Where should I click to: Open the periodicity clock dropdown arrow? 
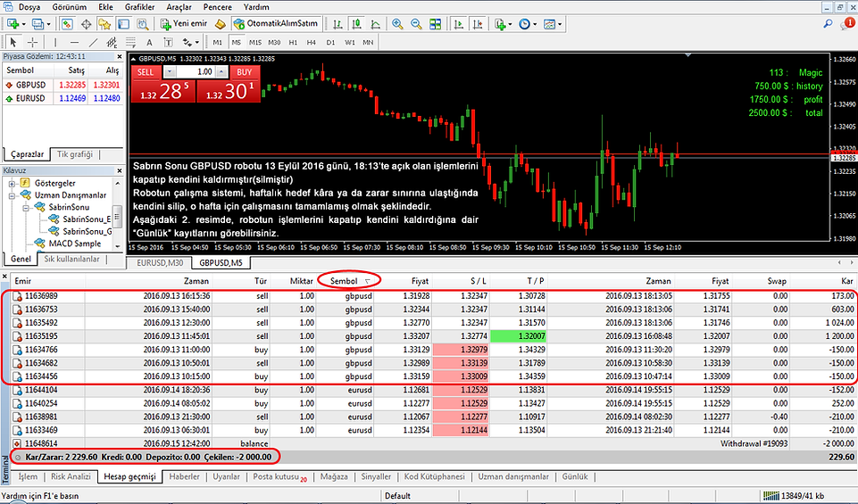[535, 24]
